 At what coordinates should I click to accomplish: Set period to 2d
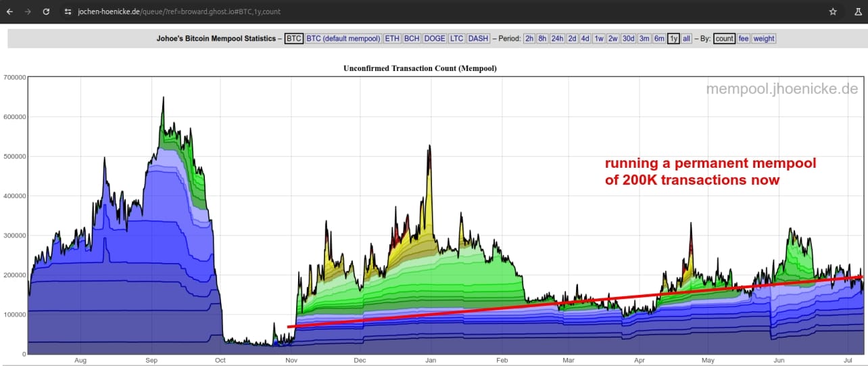click(573, 39)
